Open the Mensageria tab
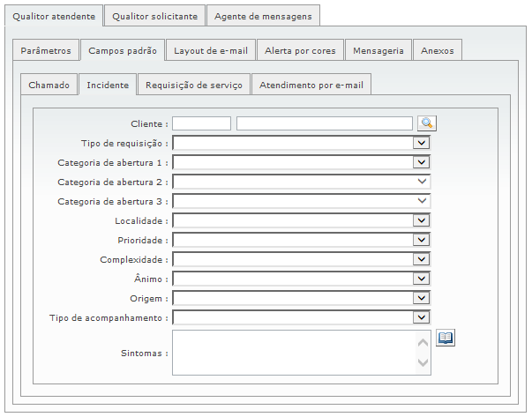Image resolution: width=532 pixels, height=417 pixels. point(378,50)
